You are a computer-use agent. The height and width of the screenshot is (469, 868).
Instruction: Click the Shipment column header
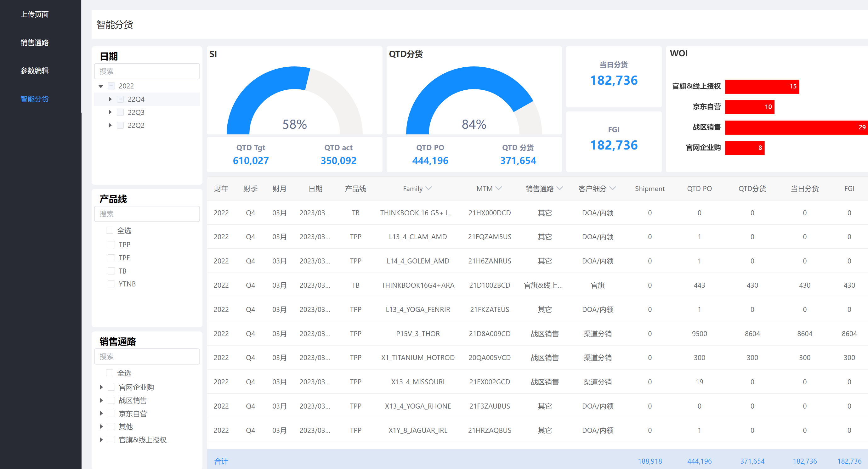(x=650, y=189)
